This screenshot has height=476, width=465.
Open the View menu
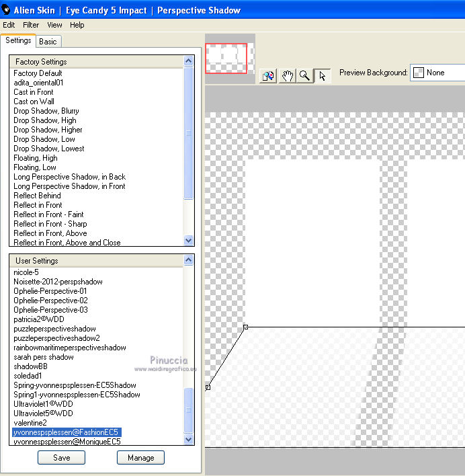tap(54, 25)
